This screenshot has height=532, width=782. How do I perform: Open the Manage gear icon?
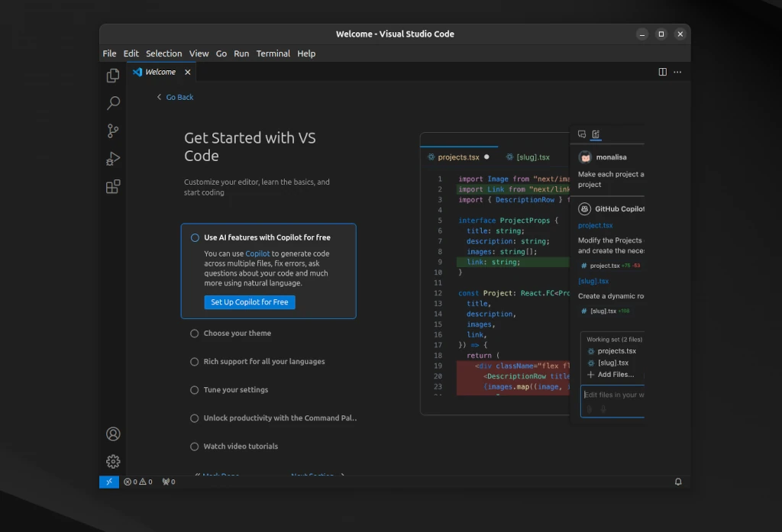point(113,461)
